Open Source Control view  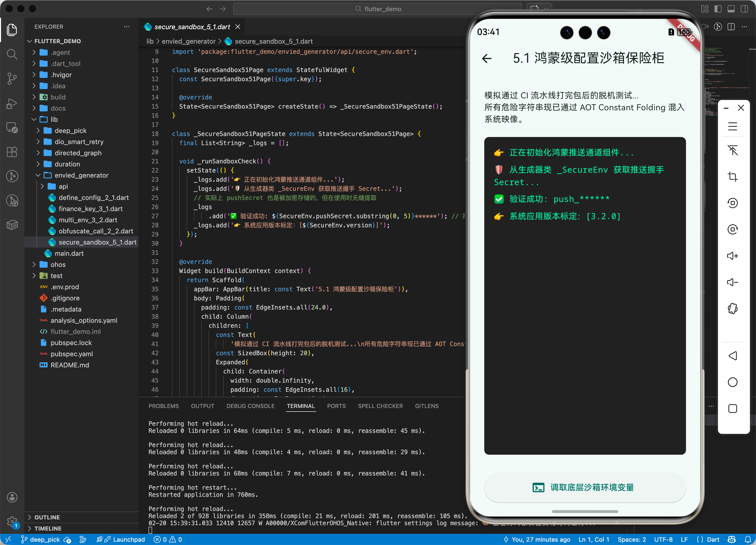(12, 78)
